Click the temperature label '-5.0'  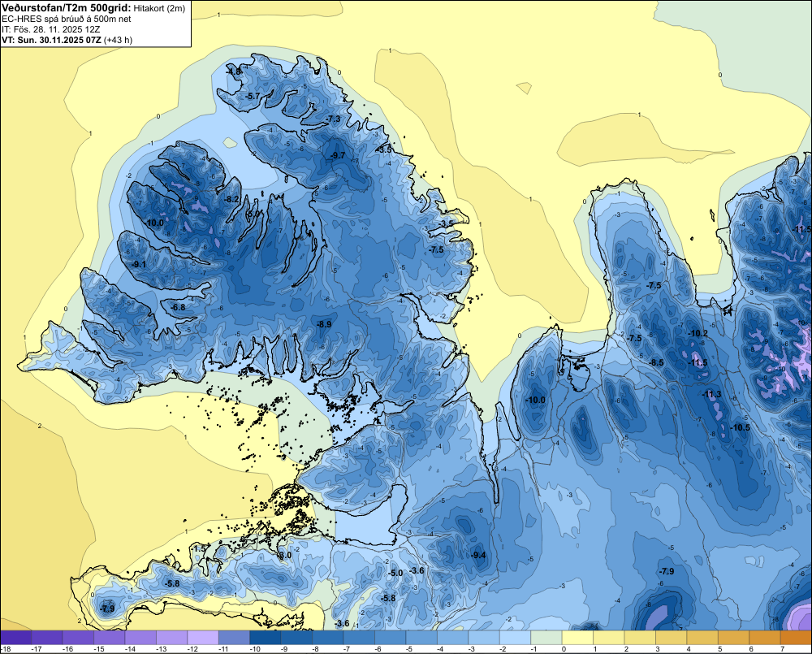pyautogui.click(x=395, y=573)
